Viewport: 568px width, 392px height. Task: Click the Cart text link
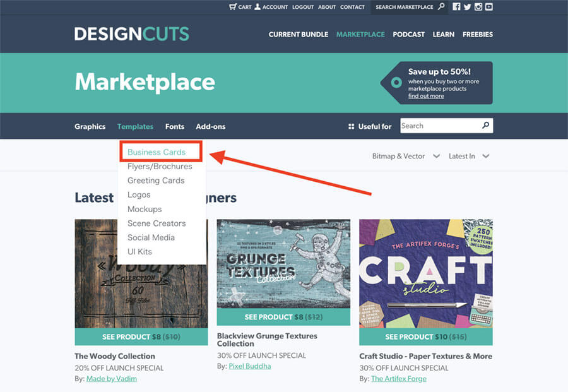245,7
